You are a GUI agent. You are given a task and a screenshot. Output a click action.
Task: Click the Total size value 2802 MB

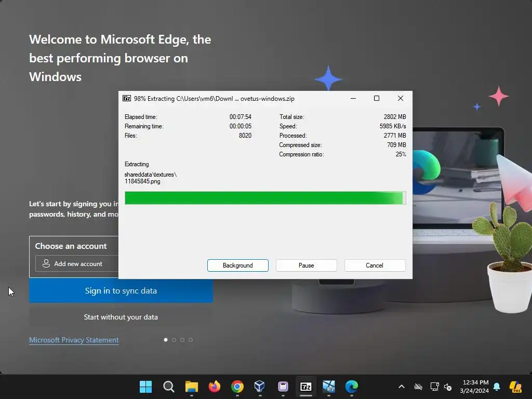395,117
